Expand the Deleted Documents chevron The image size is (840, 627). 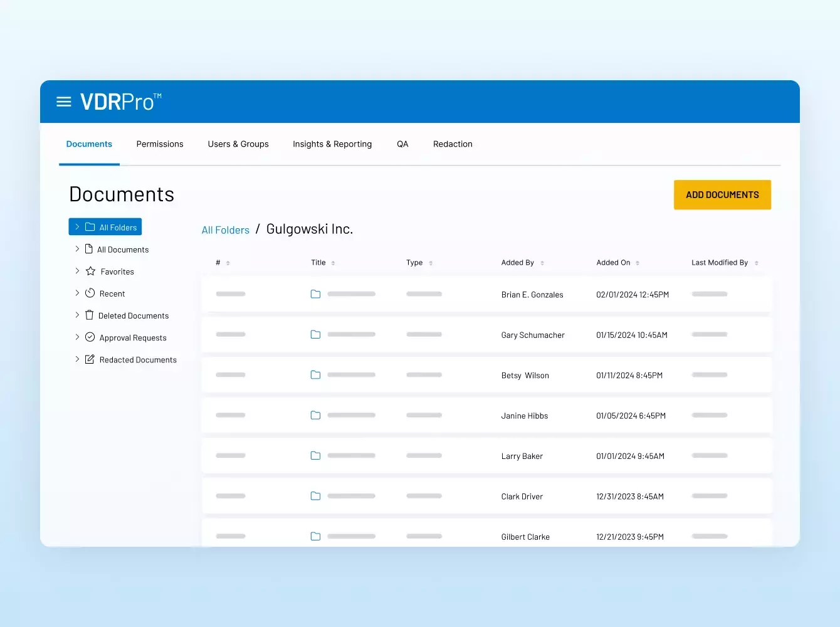point(77,315)
